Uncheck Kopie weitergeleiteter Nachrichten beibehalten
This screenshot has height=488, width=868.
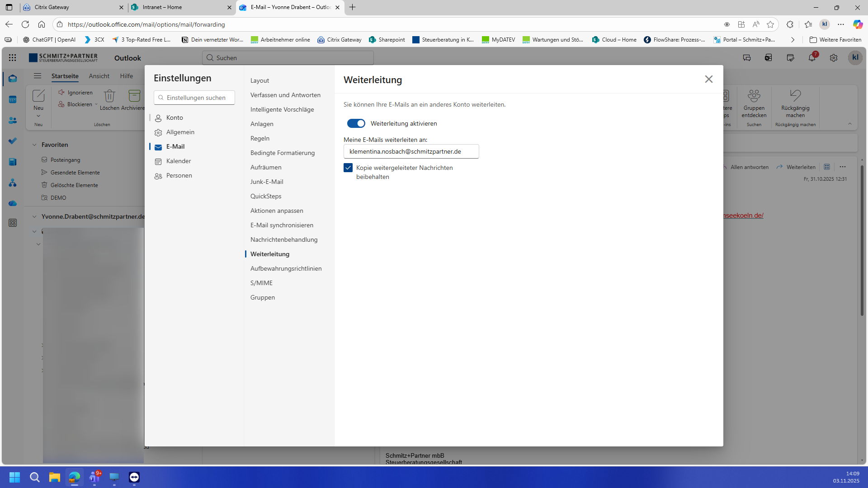pyautogui.click(x=348, y=168)
